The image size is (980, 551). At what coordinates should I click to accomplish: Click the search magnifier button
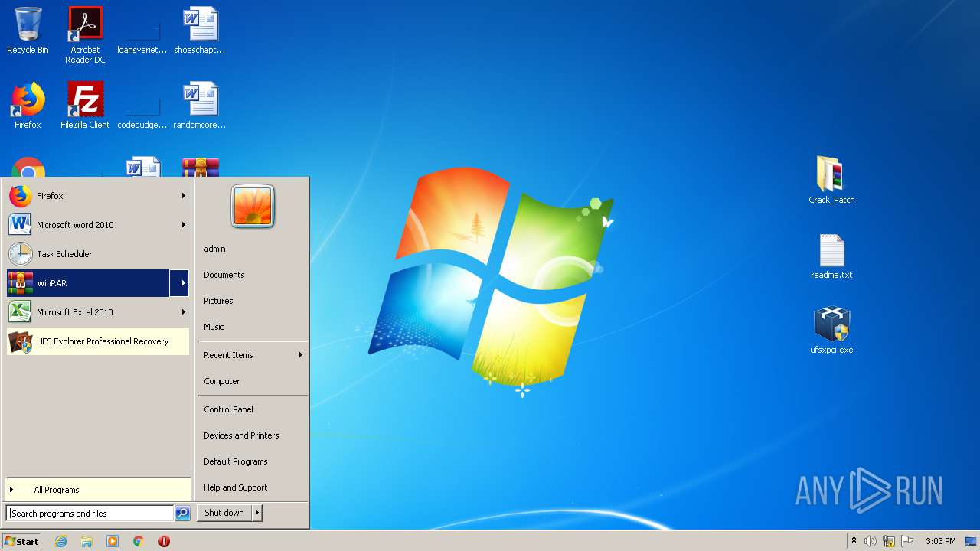pyautogui.click(x=182, y=514)
